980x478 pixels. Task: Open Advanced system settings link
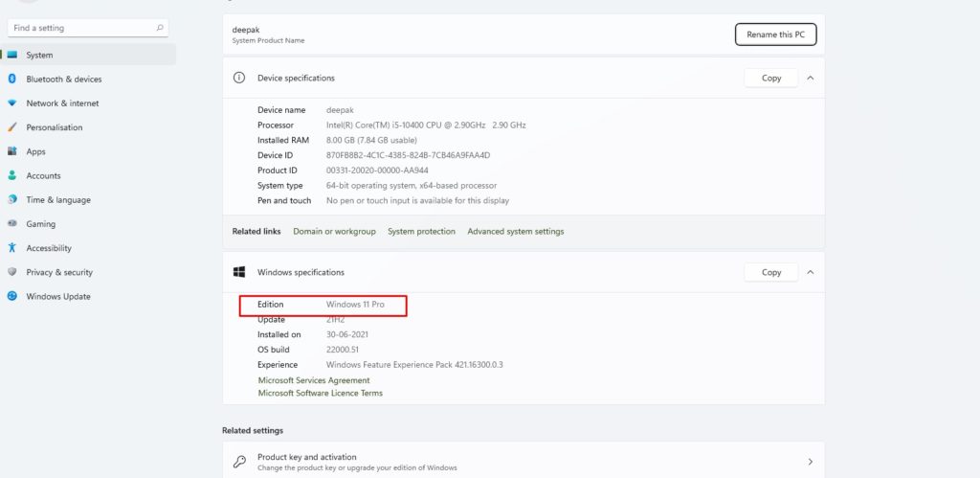[516, 232]
